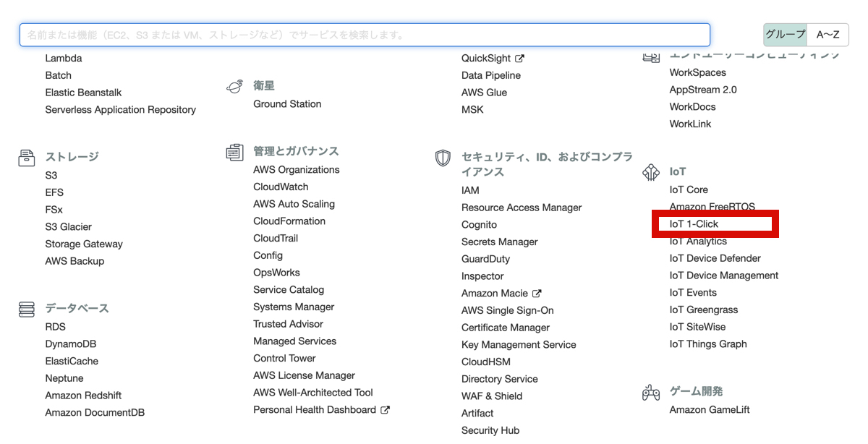Click the IoT category icon
This screenshot has height=444, width=868.
coord(650,173)
